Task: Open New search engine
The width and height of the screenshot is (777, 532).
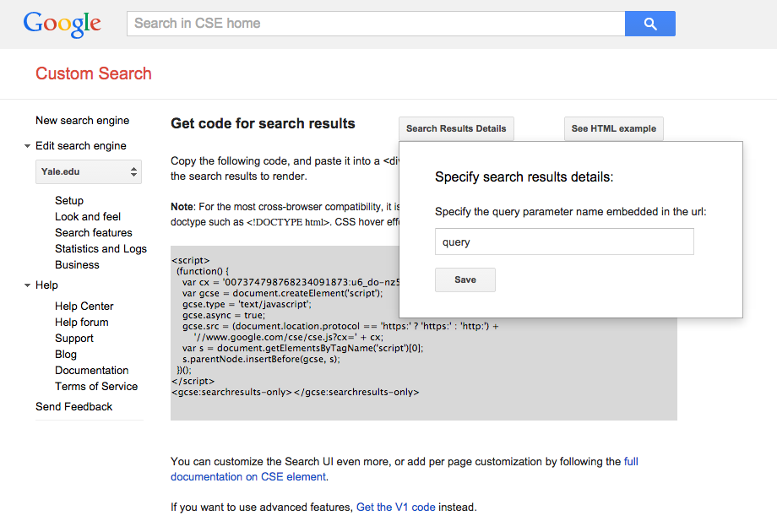Action: tap(83, 121)
